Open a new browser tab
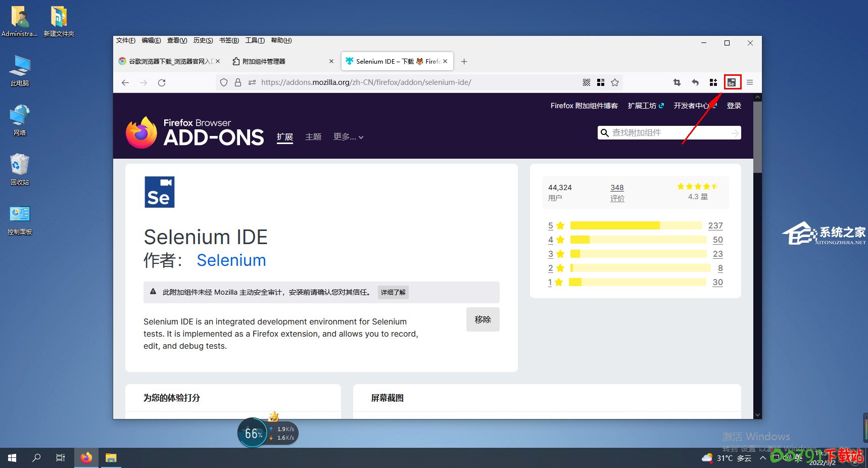Image resolution: width=868 pixels, height=468 pixels. tap(464, 62)
